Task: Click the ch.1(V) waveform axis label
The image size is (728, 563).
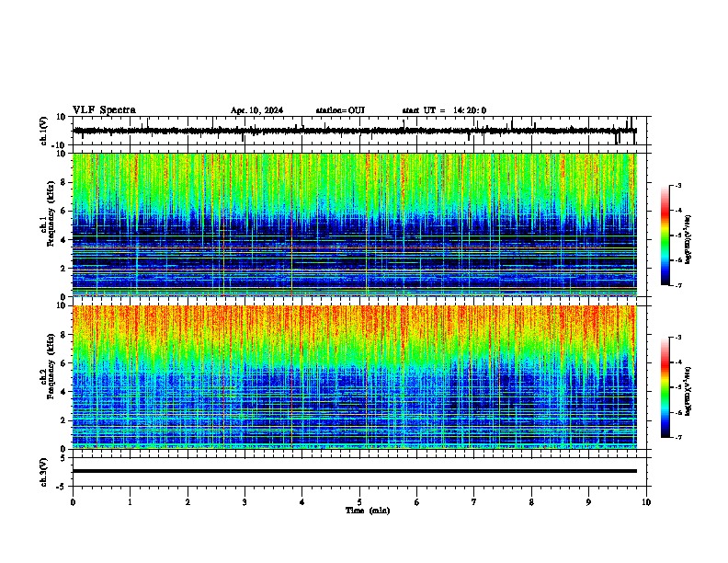Action: click(x=44, y=131)
